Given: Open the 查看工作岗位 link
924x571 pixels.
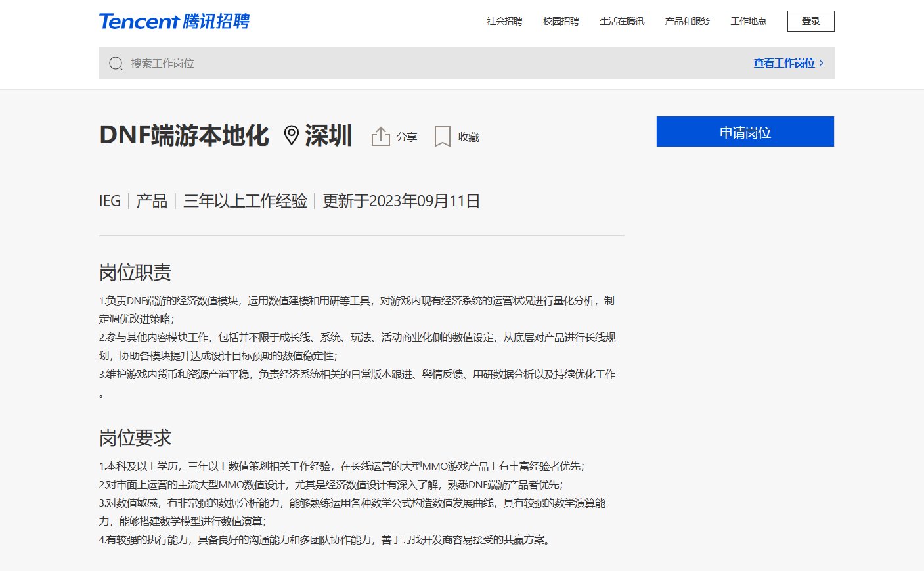Looking at the screenshot, I should click(784, 63).
